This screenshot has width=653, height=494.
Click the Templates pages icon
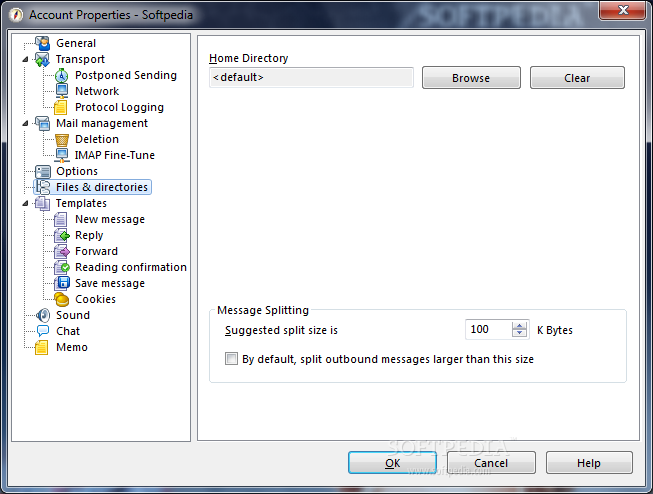(42, 203)
